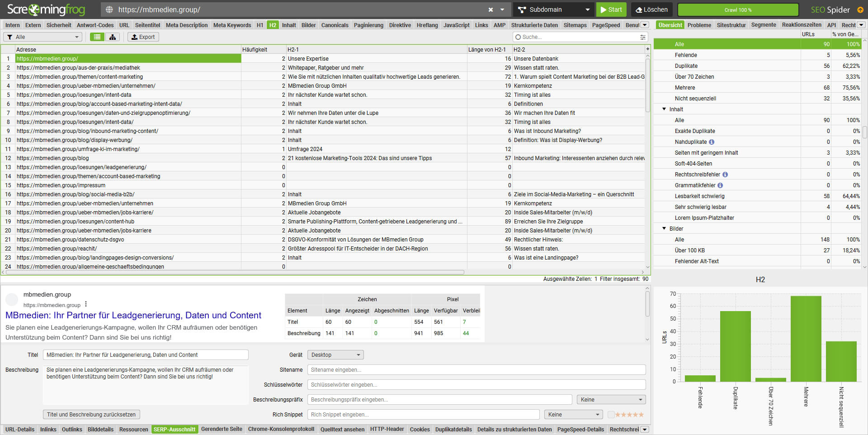
Task: Open the Alle filter dropdown
Action: [43, 37]
